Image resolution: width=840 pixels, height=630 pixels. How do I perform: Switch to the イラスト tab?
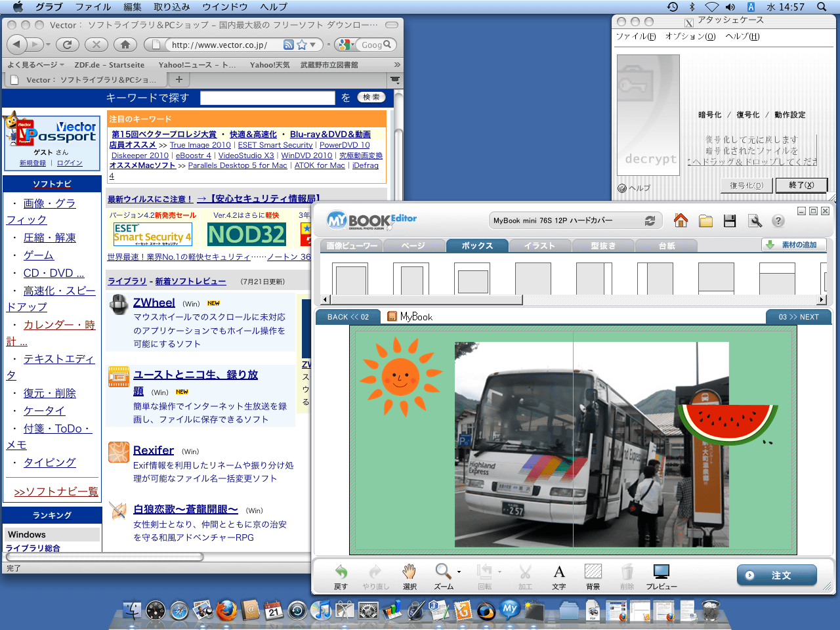539,245
